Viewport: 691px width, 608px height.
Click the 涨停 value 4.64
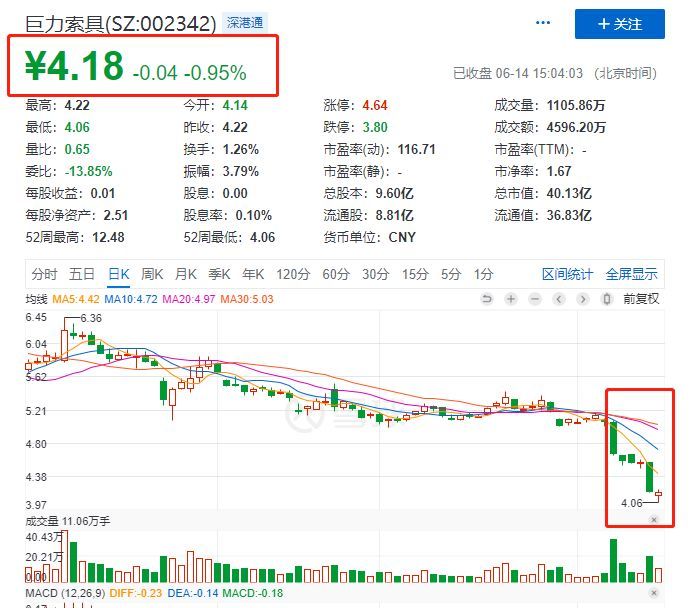375,105
